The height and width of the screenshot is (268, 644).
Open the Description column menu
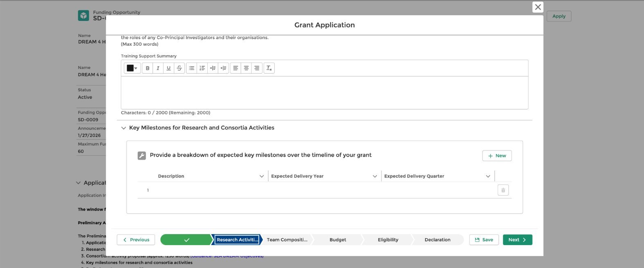tap(262, 176)
